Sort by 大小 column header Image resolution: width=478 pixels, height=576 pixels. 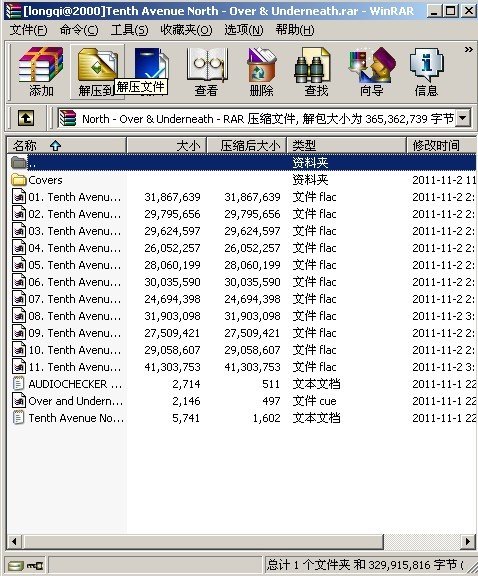(166, 145)
